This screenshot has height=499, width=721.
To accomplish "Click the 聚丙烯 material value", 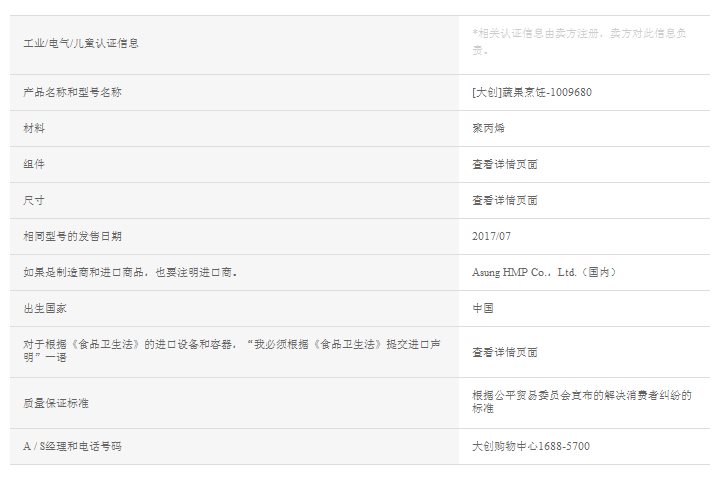I will [x=488, y=129].
